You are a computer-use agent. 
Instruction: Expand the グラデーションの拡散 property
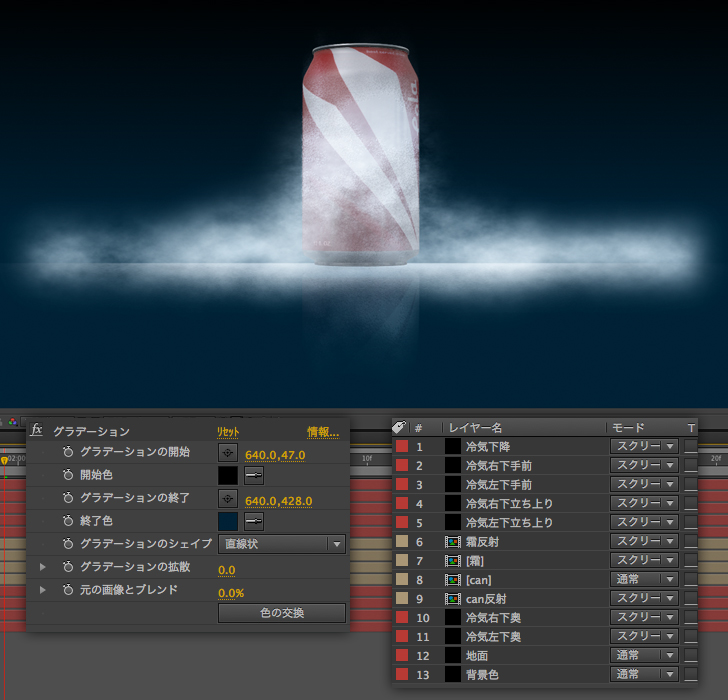point(43,567)
